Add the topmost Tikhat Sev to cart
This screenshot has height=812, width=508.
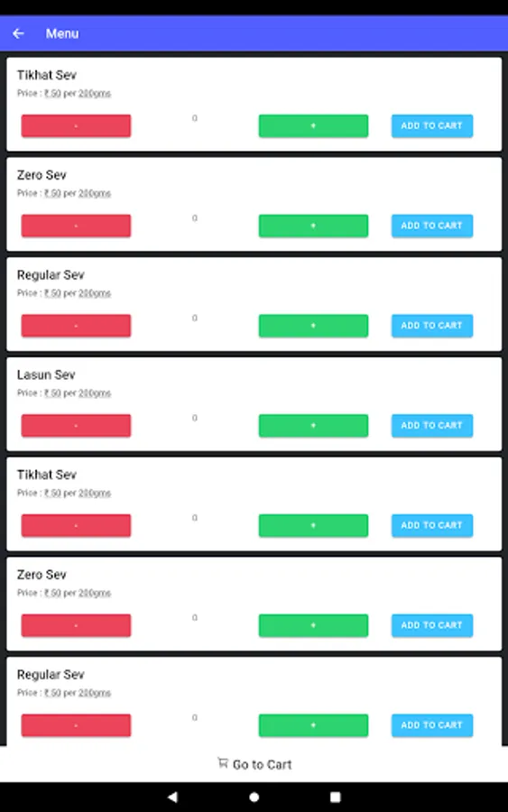(432, 125)
